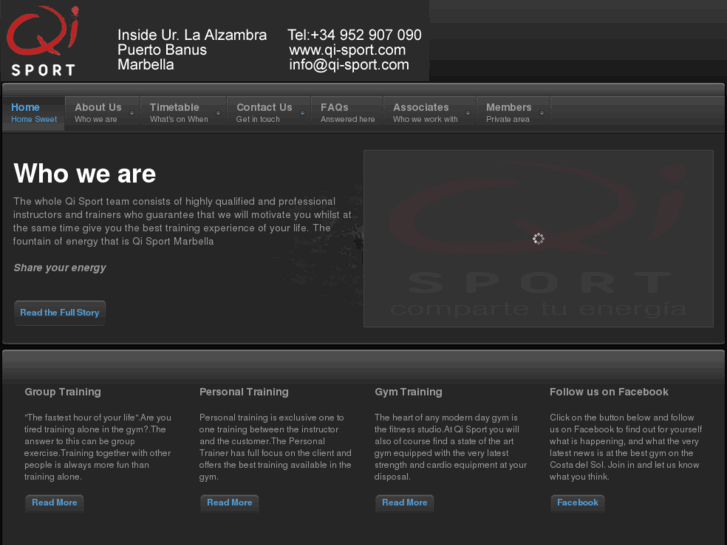Click the Qi Sport logo
Viewport: 727px width, 545px height.
click(x=43, y=41)
